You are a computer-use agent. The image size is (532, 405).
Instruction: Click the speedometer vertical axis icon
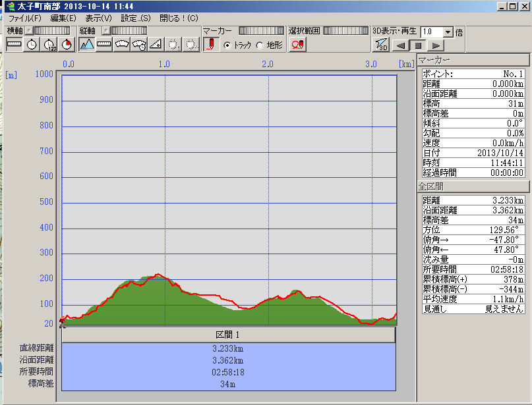click(x=121, y=45)
